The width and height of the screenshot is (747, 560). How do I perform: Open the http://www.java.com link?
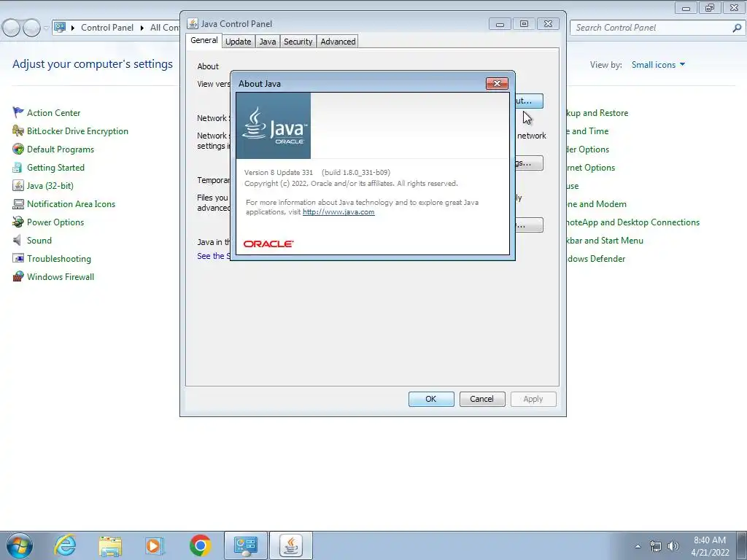(338, 212)
